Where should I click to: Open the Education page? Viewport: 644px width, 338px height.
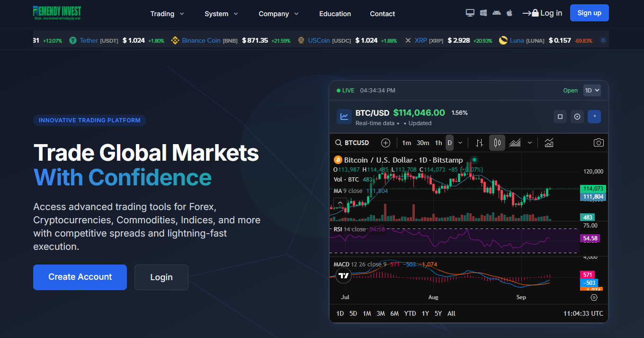tap(335, 14)
